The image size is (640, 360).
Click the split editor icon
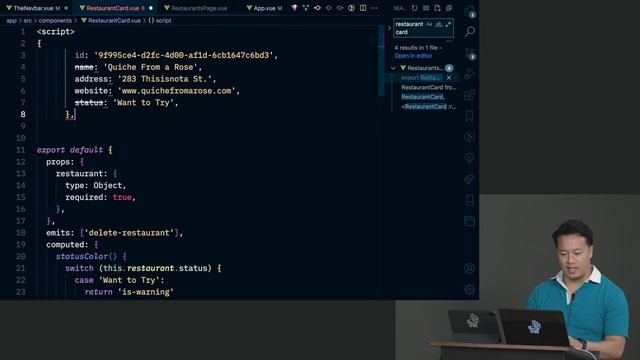[363, 8]
